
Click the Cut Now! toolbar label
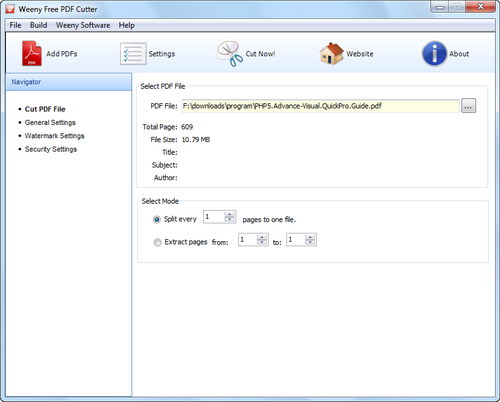pyautogui.click(x=260, y=54)
